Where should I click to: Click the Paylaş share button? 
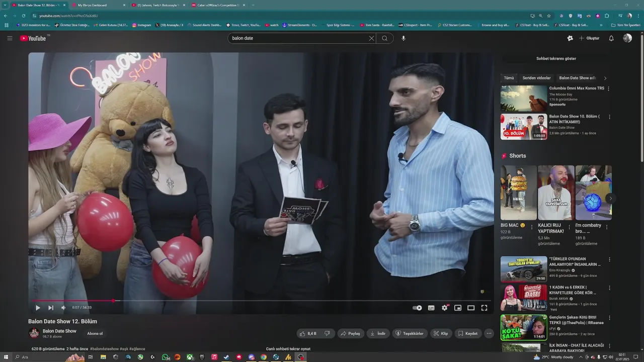(351, 333)
